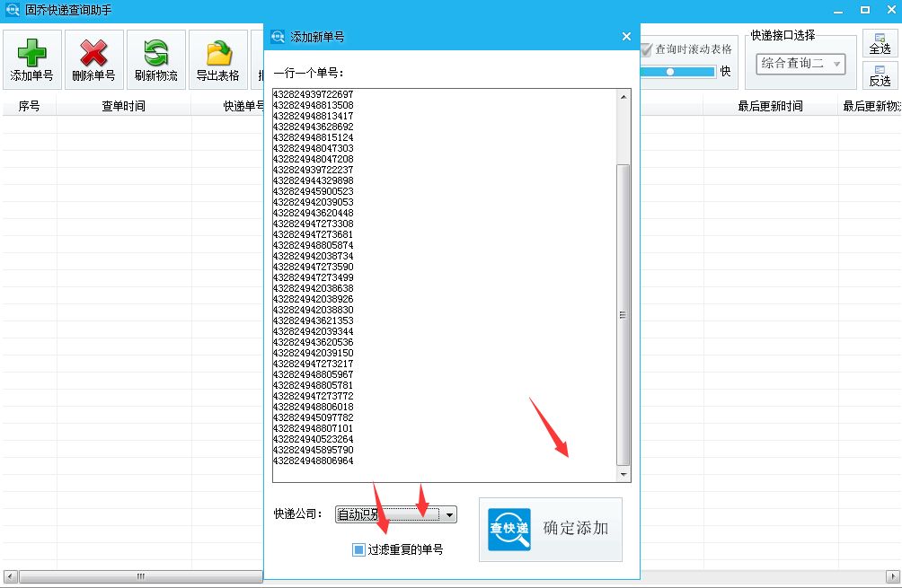Select the 删除单号 delete icon
This screenshot has width=902, height=588.
point(93,58)
